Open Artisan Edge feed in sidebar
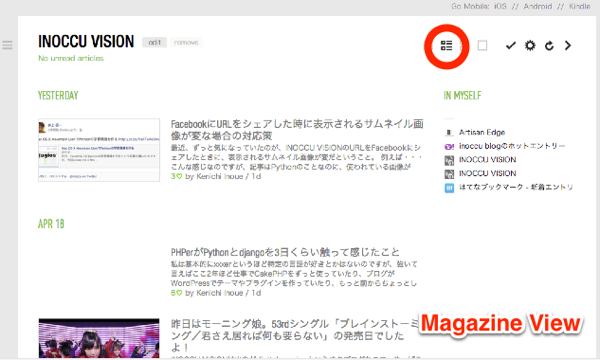 coord(482,132)
